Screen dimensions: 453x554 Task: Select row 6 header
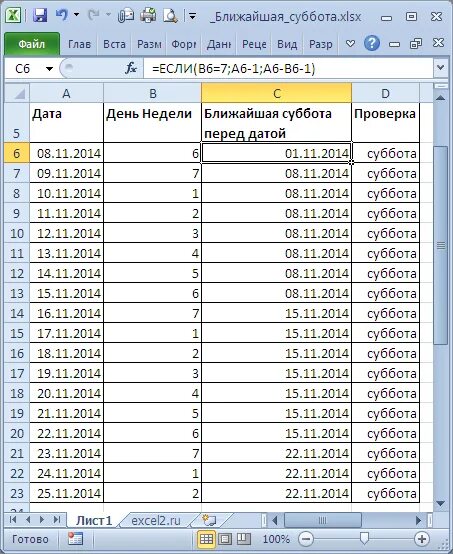[17, 153]
